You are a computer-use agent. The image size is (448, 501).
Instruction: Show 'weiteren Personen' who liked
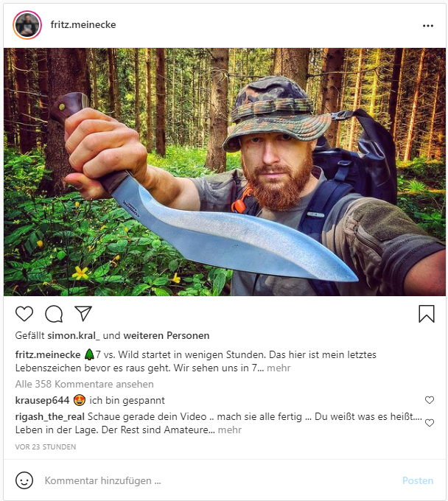pos(167,335)
